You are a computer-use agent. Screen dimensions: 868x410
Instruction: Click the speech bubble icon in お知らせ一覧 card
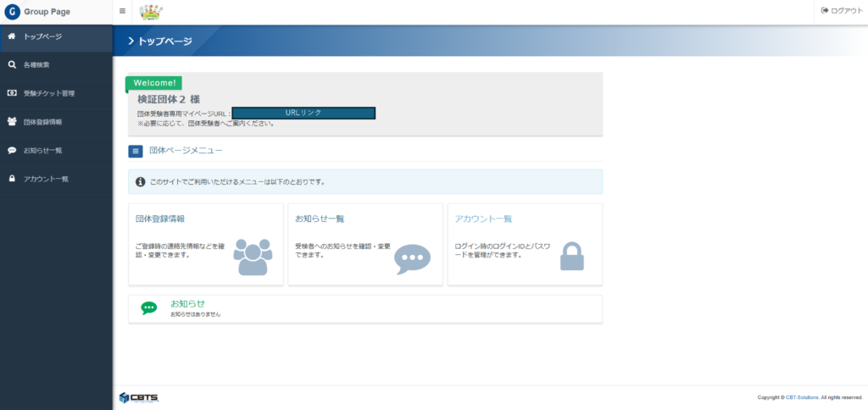click(413, 258)
